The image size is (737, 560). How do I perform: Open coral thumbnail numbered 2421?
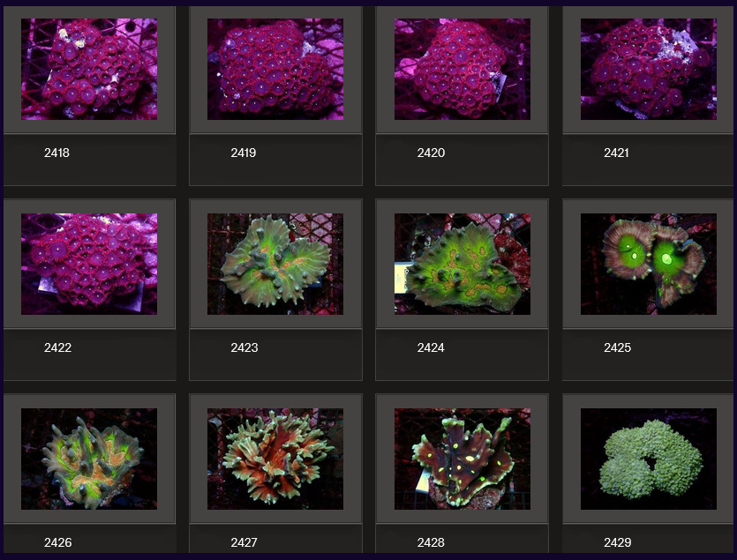coord(649,69)
